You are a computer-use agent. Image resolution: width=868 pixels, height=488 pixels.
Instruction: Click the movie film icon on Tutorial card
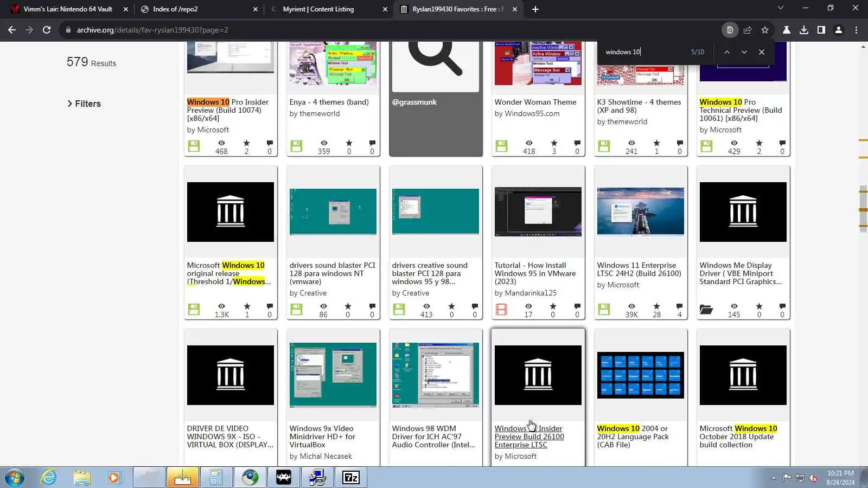[x=501, y=309]
